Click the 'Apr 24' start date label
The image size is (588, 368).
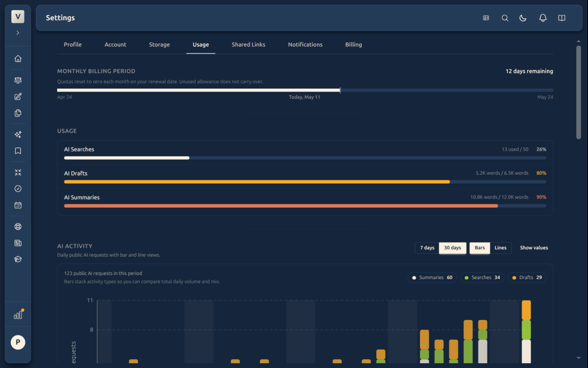[64, 97]
